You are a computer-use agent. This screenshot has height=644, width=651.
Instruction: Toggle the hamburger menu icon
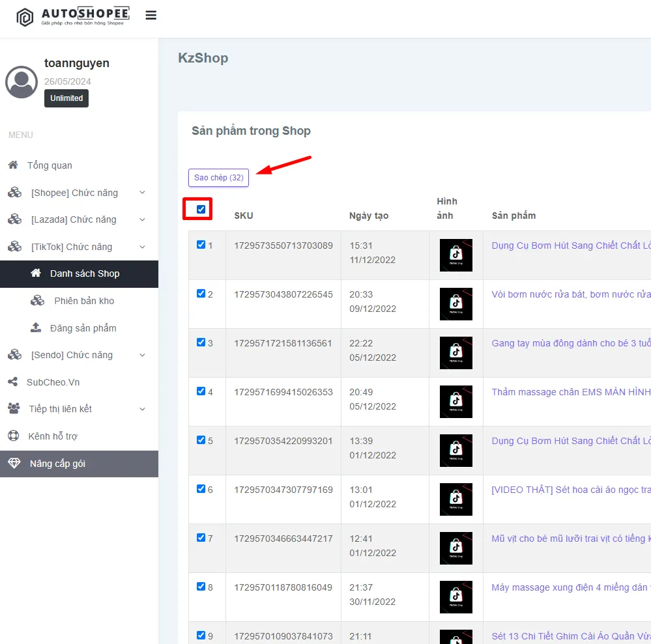[x=151, y=16]
